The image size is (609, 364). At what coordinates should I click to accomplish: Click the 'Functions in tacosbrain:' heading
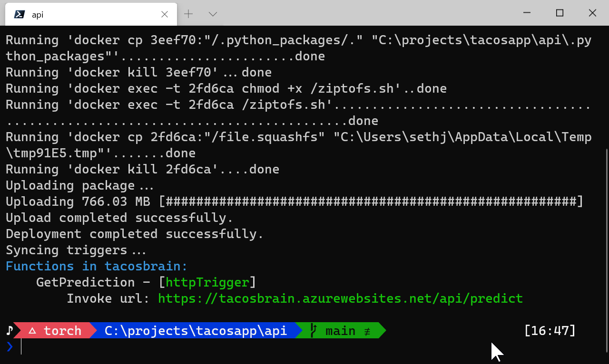(97, 266)
